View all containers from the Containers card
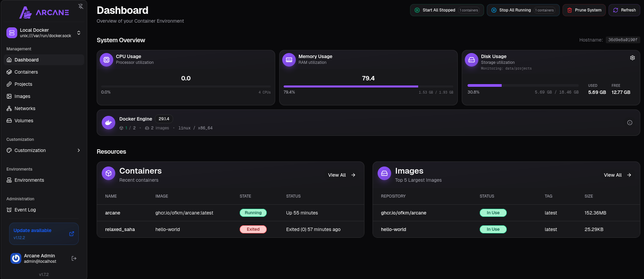This screenshot has width=644, height=279. coord(341,175)
